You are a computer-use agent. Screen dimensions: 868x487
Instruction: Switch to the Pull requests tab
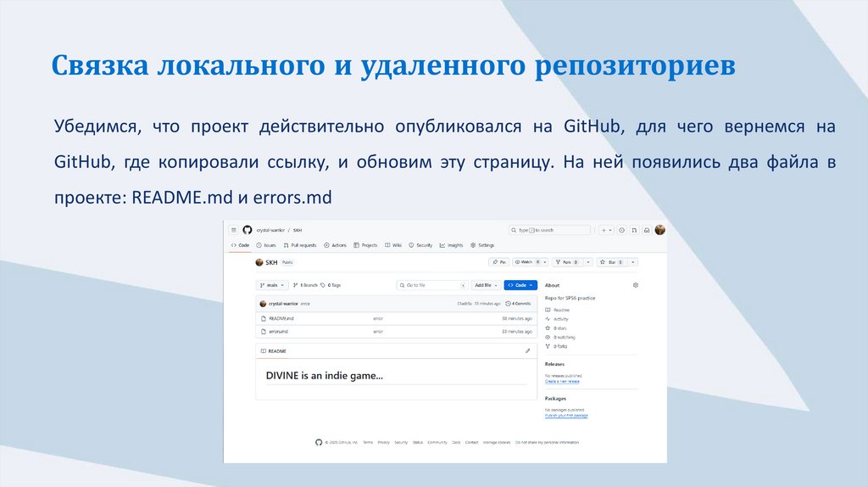300,245
